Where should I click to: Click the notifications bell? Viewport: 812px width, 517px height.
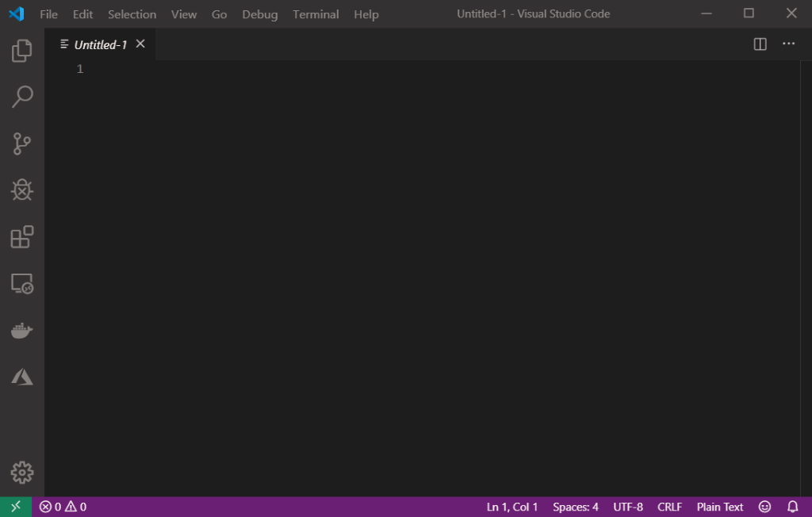(793, 506)
